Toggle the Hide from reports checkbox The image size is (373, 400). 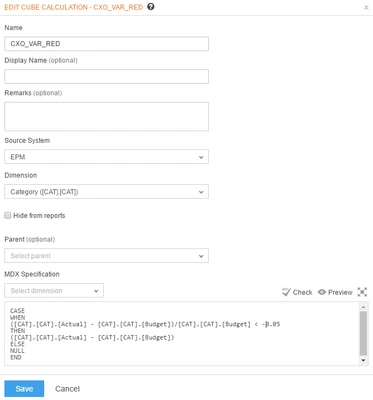click(8, 215)
